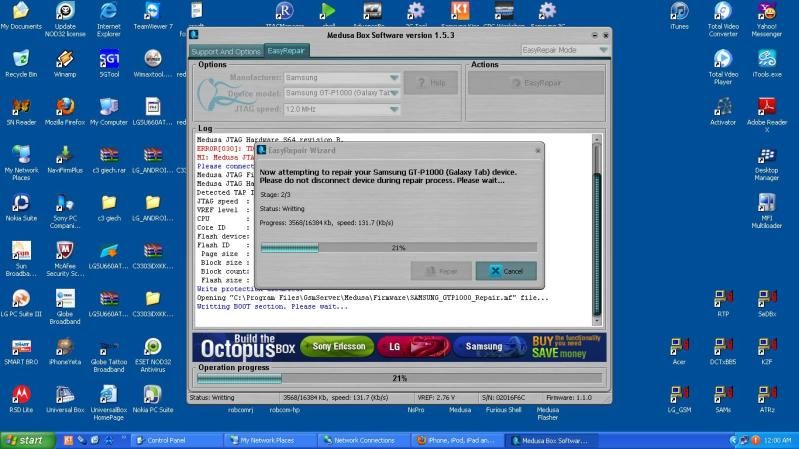
Task: Open iTools.exe desktop icon
Action: pyautogui.click(x=767, y=63)
